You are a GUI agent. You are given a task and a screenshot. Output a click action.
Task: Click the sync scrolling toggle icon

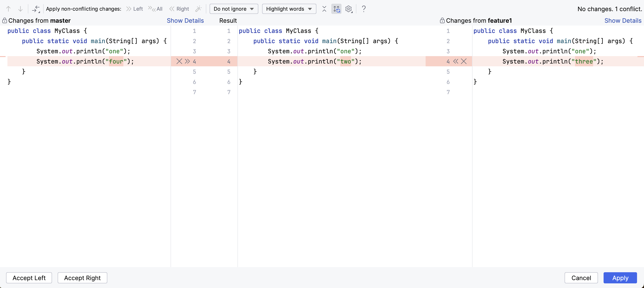click(x=336, y=9)
